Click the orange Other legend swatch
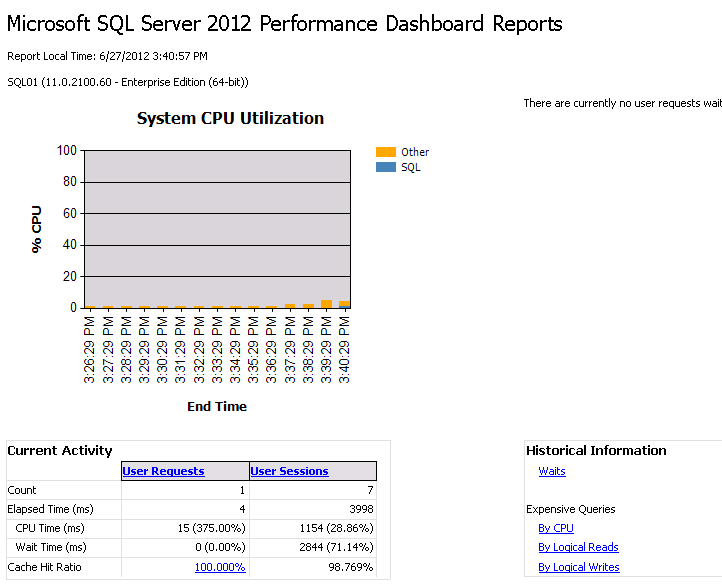Screen dimensions: 722x585 click(386, 152)
